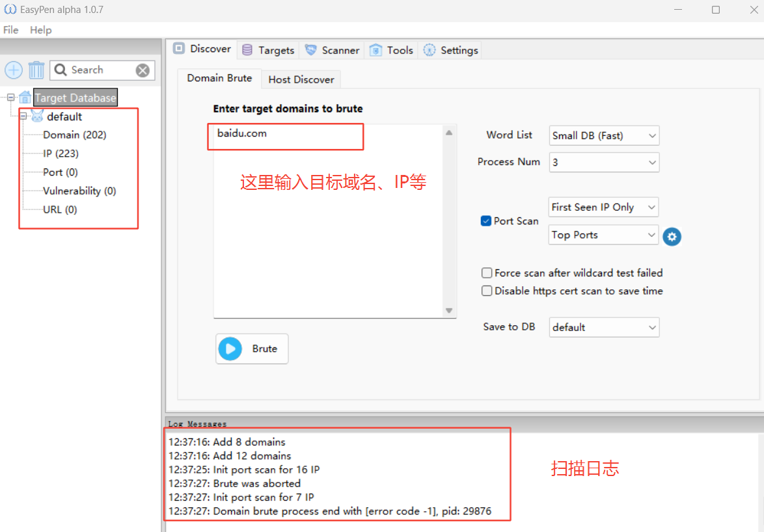
Task: Open the Save to DB dropdown
Action: coord(604,328)
